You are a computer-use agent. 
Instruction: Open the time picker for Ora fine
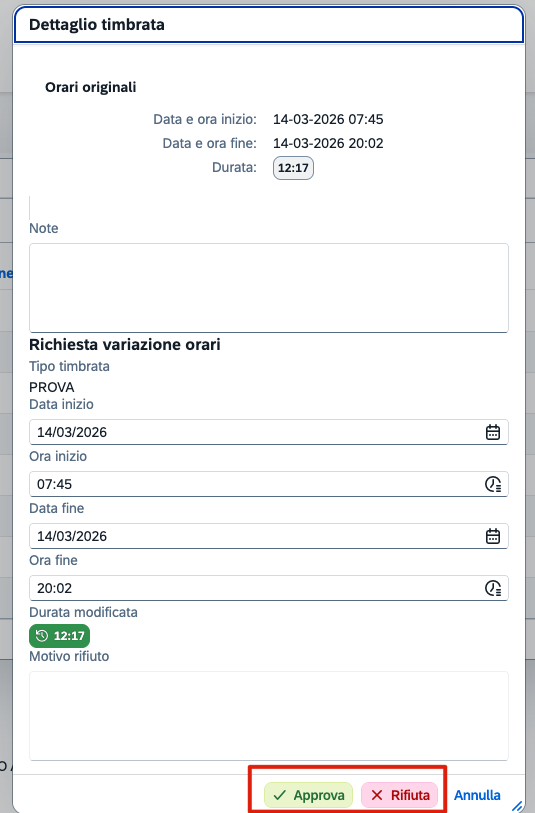click(492, 588)
